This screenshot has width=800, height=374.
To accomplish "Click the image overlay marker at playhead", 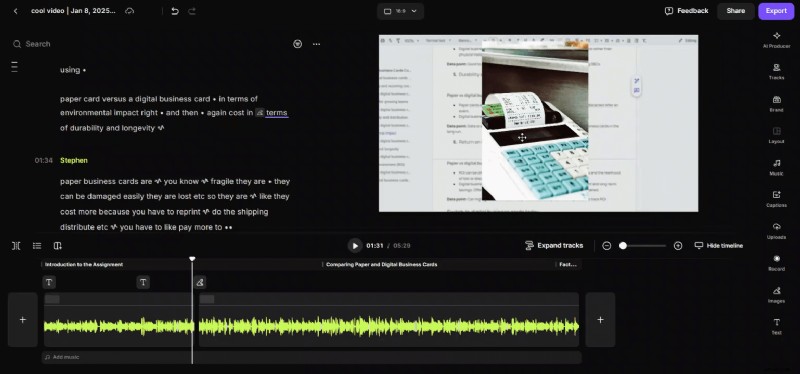I will pyautogui.click(x=200, y=282).
